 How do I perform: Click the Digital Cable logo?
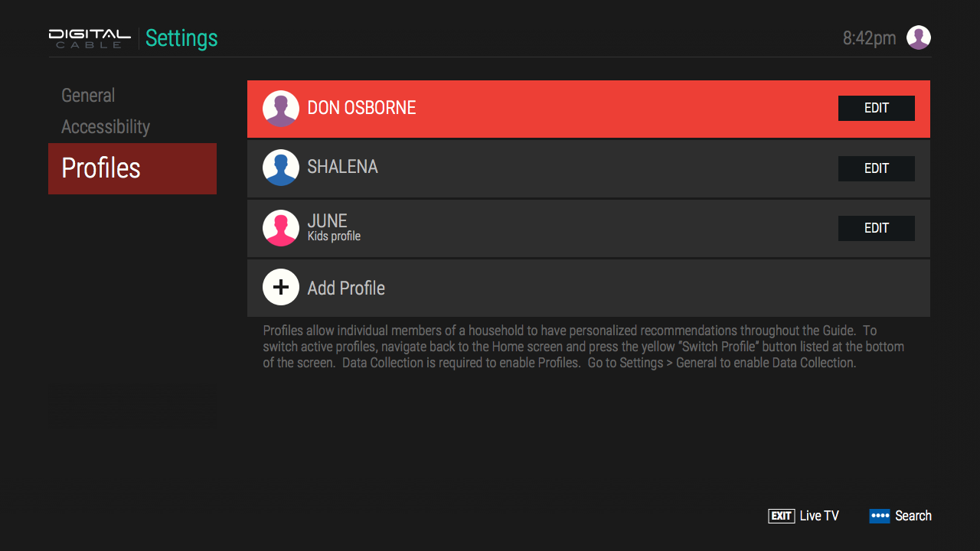pos(90,38)
